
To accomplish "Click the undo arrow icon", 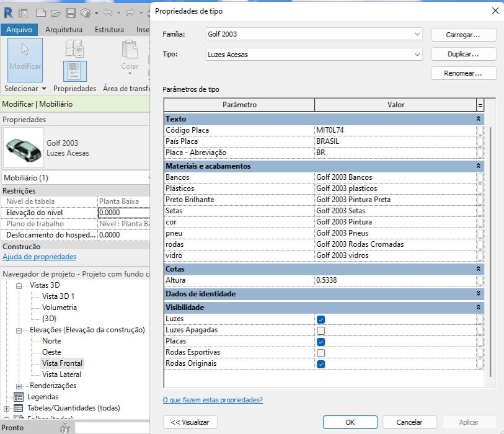I will (x=108, y=13).
